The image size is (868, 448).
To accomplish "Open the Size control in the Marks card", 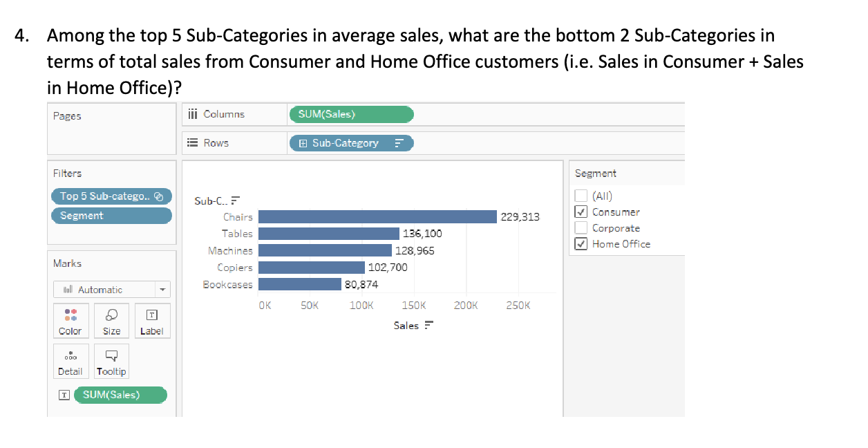I will (x=111, y=320).
